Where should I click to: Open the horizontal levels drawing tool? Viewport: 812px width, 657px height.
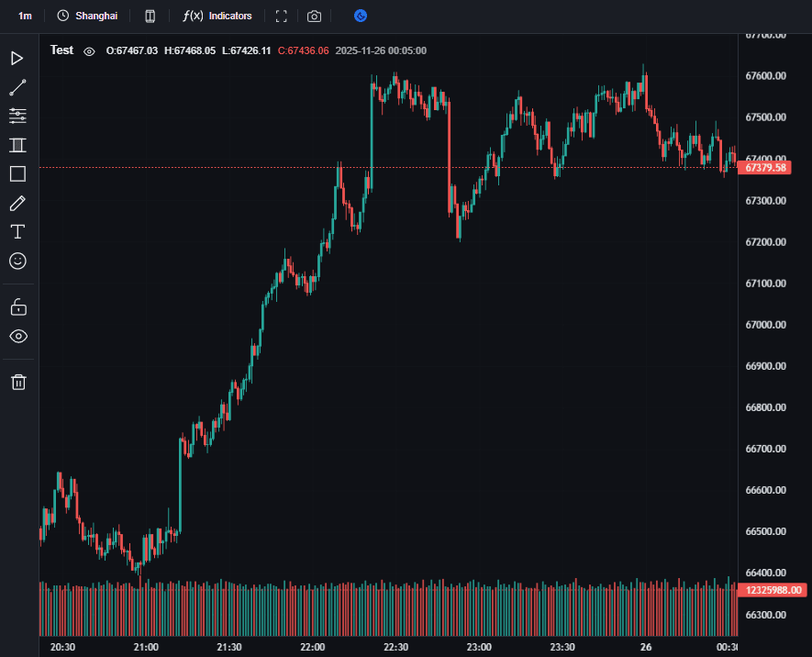17,116
